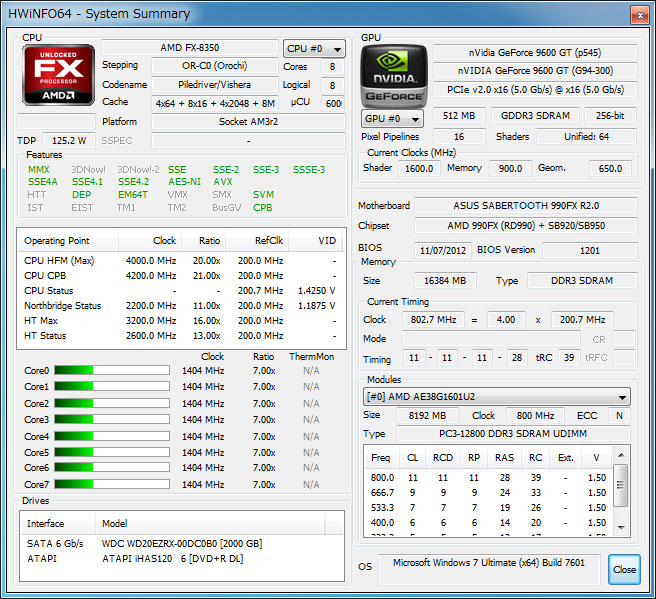Click the BIOS date 11/07/2012 field
This screenshot has width=656, height=599.
(443, 251)
